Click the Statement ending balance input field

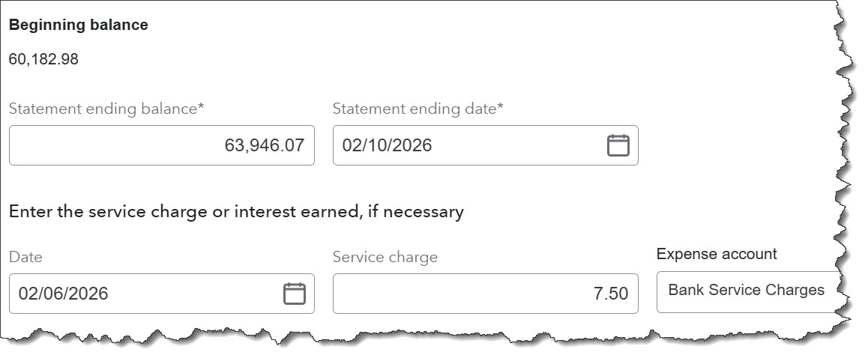click(161, 145)
